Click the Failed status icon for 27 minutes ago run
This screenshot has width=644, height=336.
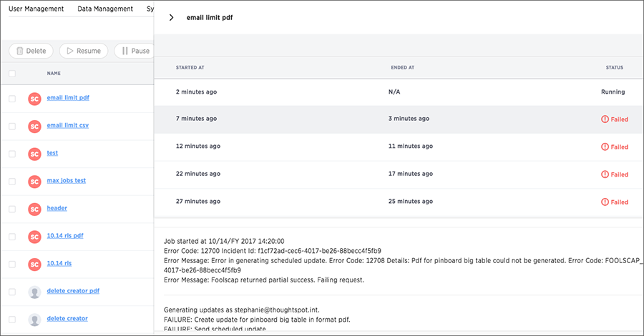click(x=605, y=202)
